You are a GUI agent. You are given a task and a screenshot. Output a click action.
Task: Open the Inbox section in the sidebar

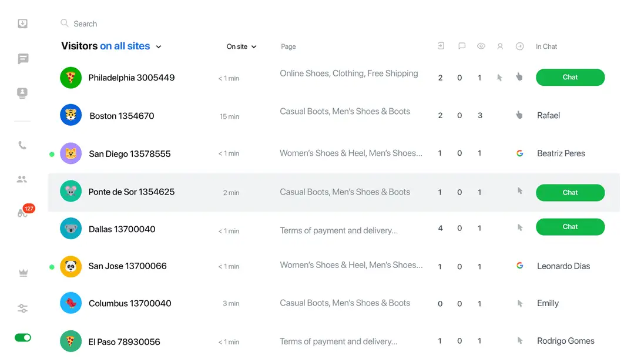(22, 24)
